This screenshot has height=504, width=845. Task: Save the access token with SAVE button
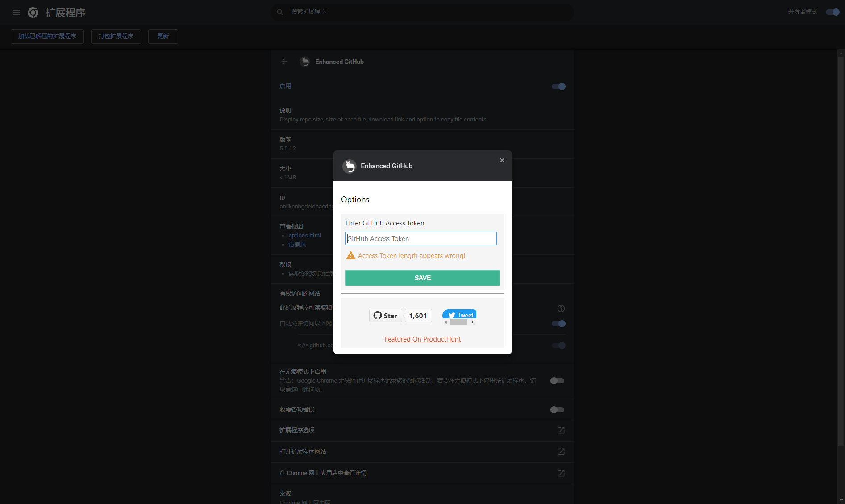click(422, 278)
